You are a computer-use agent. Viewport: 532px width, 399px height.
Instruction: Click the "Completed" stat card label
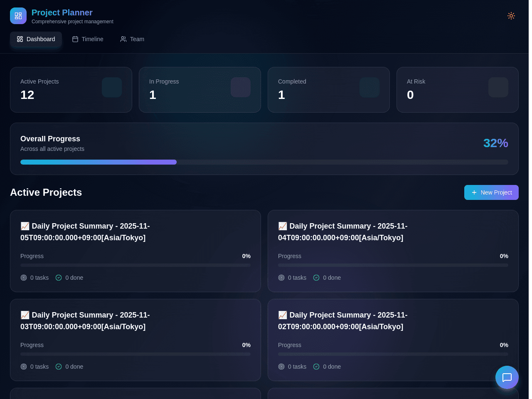point(292,81)
